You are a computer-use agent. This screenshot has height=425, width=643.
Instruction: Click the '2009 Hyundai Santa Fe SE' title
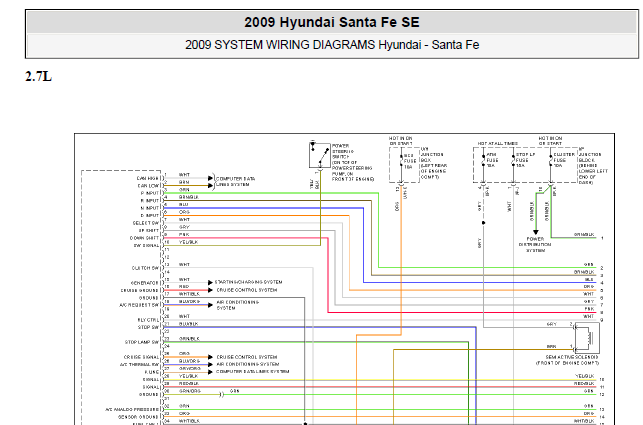[x=332, y=22]
